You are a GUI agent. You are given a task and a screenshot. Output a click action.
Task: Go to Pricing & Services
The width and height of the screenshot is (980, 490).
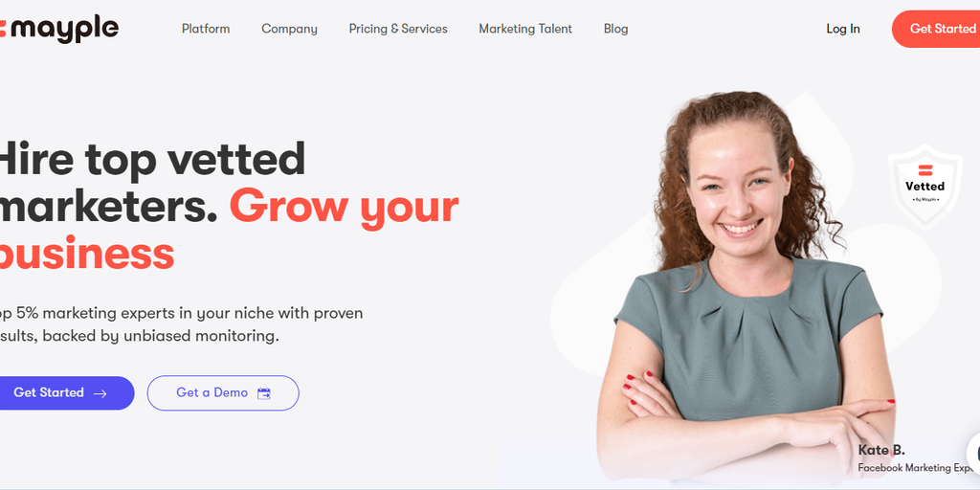tap(398, 29)
